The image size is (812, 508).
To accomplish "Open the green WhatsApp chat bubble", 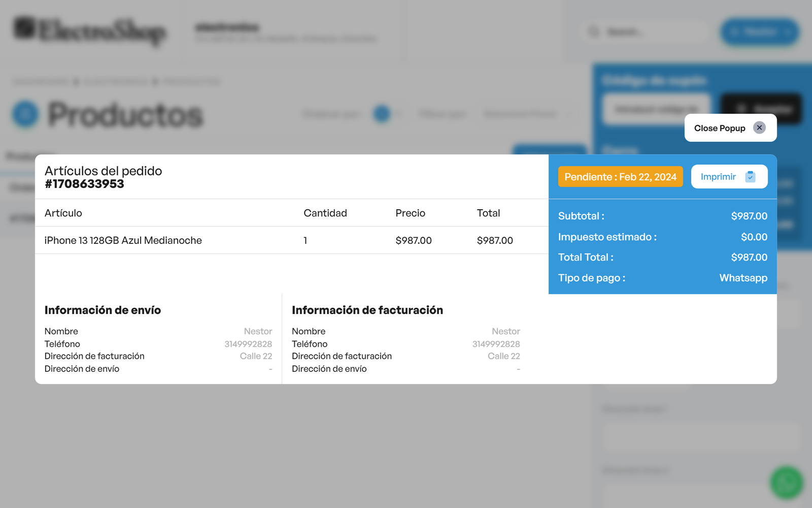I will (786, 483).
